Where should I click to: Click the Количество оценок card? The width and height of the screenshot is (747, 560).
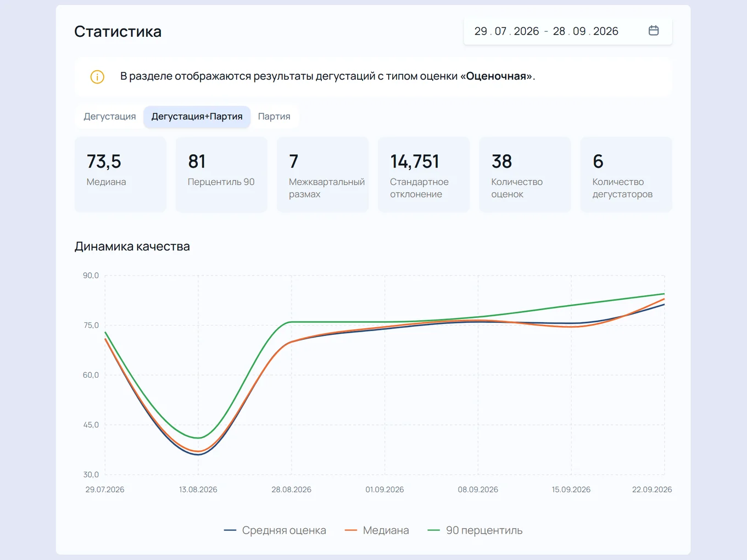(x=525, y=175)
